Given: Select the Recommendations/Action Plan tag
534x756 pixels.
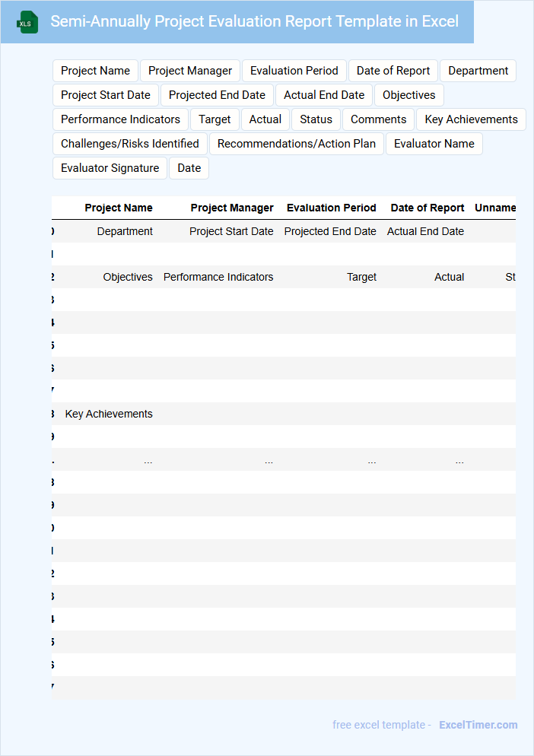Looking at the screenshot, I should point(297,144).
